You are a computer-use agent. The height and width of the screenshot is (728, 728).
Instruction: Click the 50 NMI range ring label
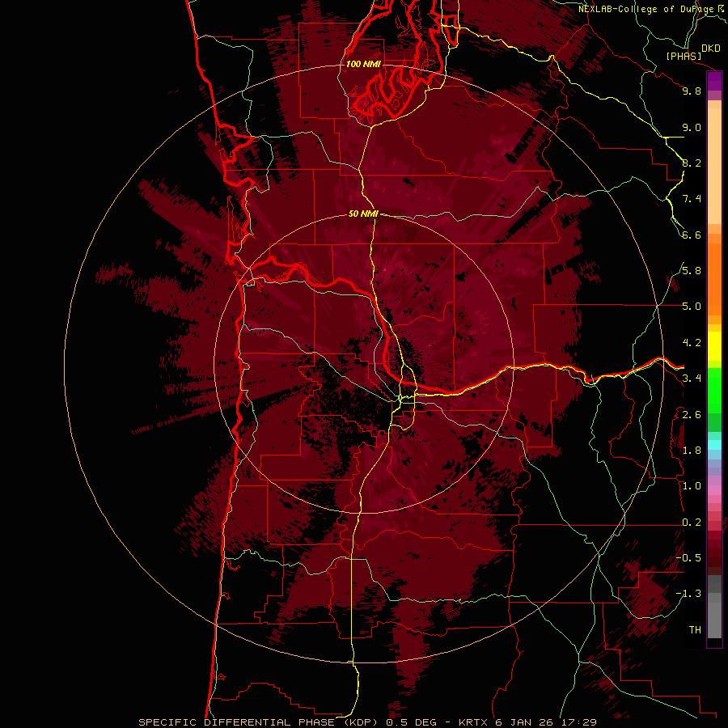[x=363, y=214]
